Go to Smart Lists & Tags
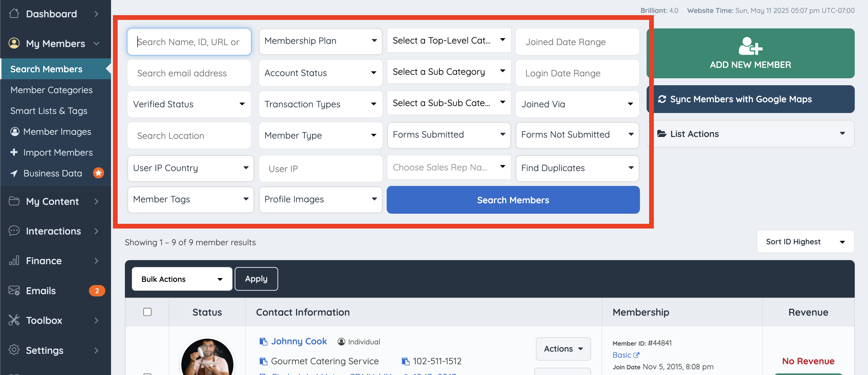 49,111
